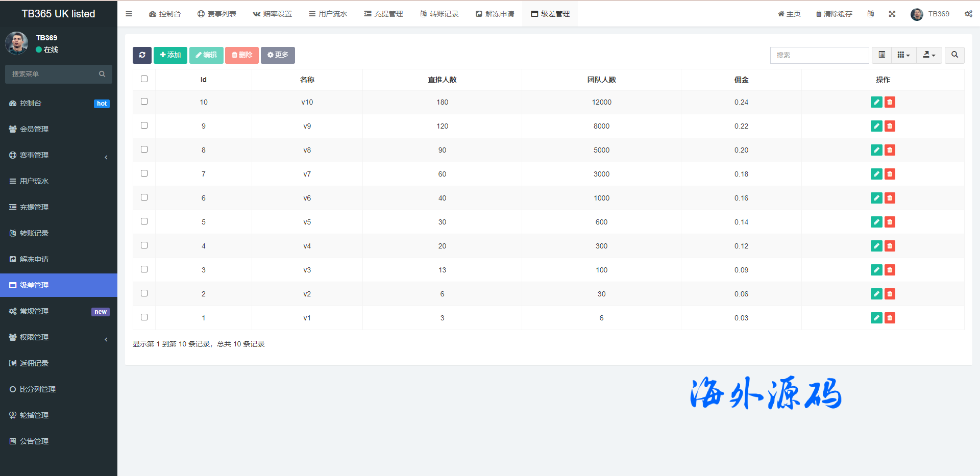Open the columns grid dropdown
This screenshot has height=476, width=980.
(903, 55)
